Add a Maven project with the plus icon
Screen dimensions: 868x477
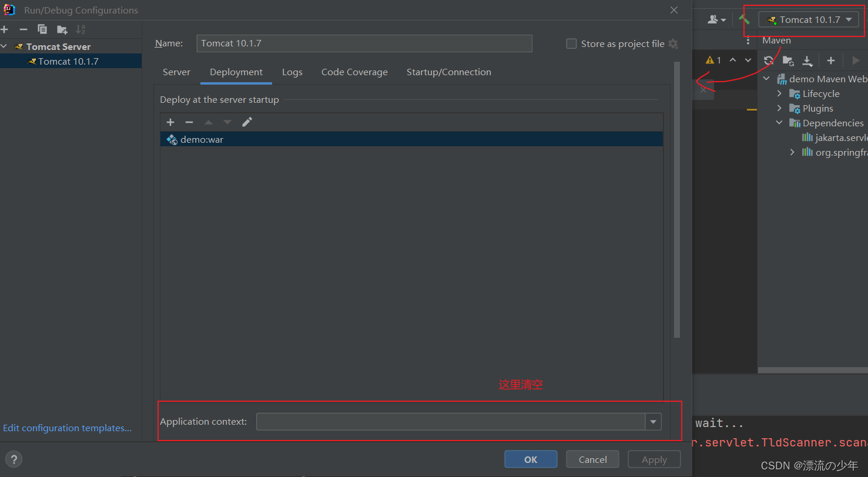coord(831,60)
